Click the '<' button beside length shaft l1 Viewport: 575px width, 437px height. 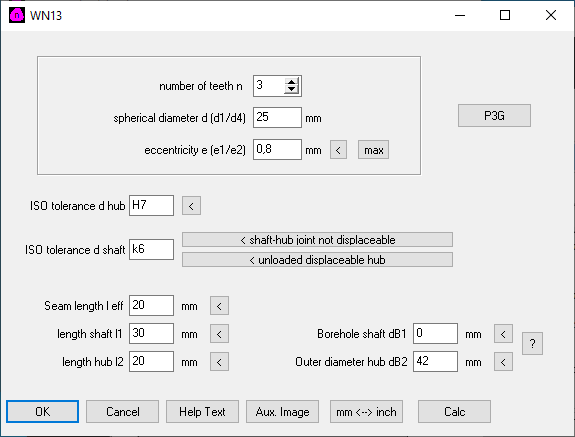219,334
